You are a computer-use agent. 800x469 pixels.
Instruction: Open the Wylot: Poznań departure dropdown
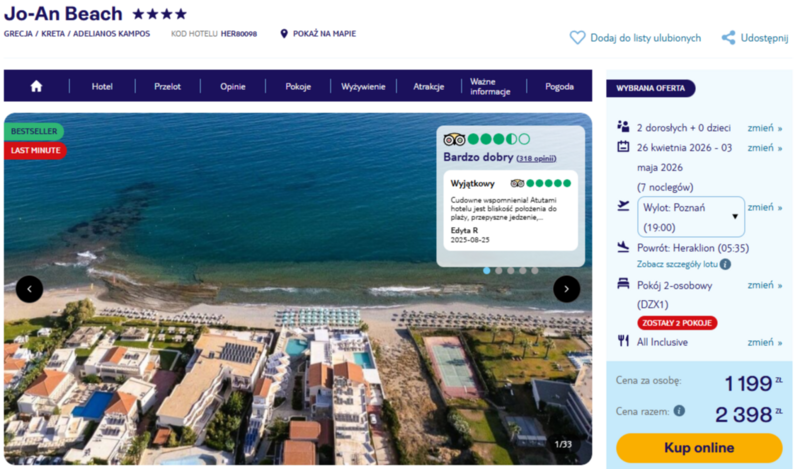coord(691,217)
